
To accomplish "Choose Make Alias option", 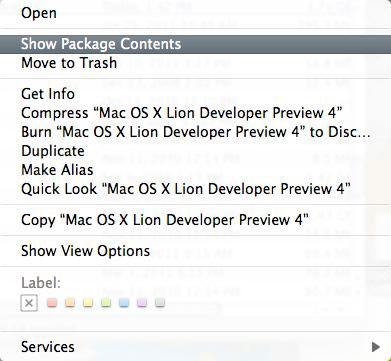I will pyautogui.click(x=195, y=170).
